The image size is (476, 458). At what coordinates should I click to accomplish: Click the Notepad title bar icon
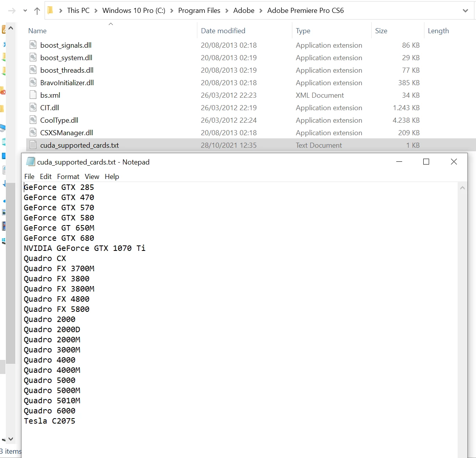coord(30,161)
